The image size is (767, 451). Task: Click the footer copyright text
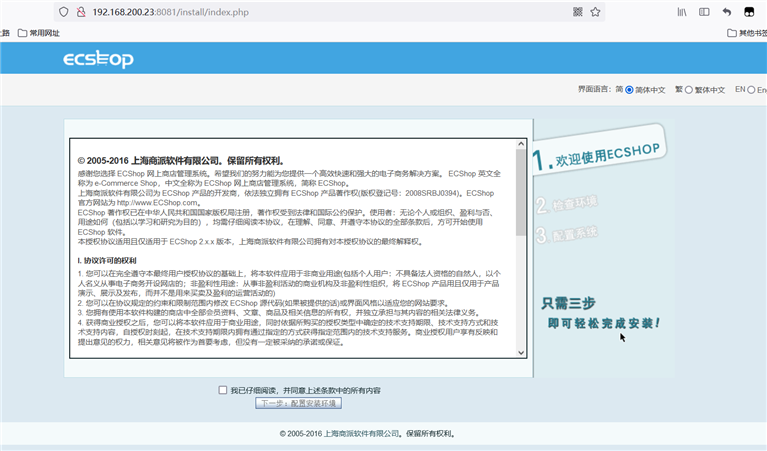pos(368,433)
